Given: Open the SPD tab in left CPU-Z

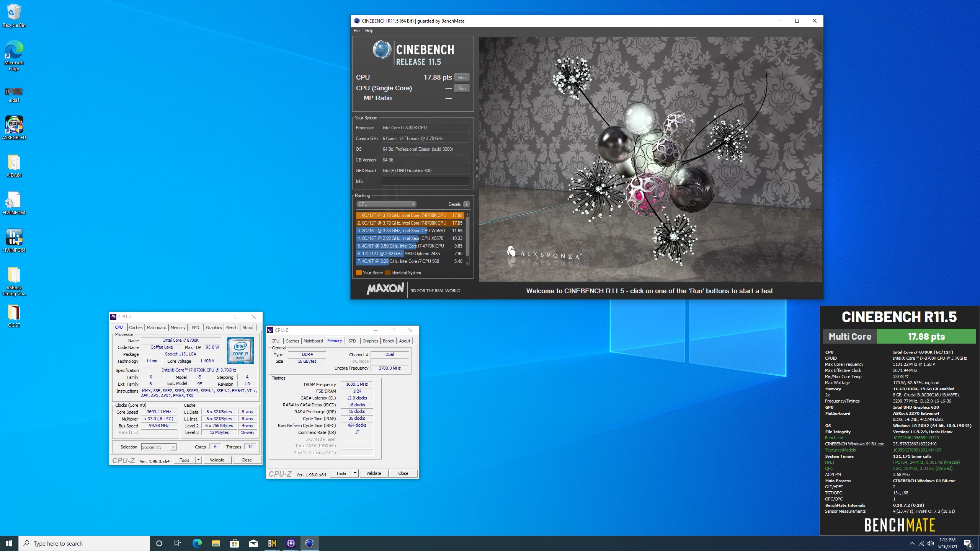Looking at the screenshot, I should (x=195, y=328).
